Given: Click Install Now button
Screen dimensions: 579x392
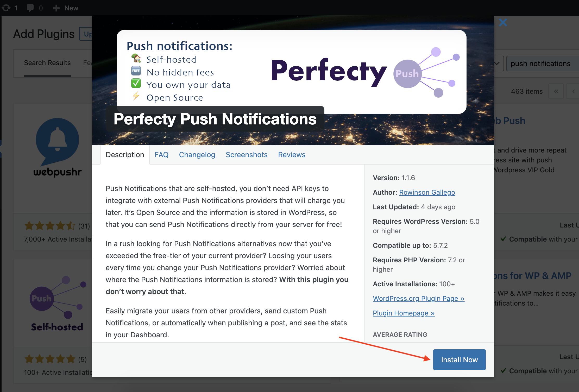Looking at the screenshot, I should (x=459, y=359).
